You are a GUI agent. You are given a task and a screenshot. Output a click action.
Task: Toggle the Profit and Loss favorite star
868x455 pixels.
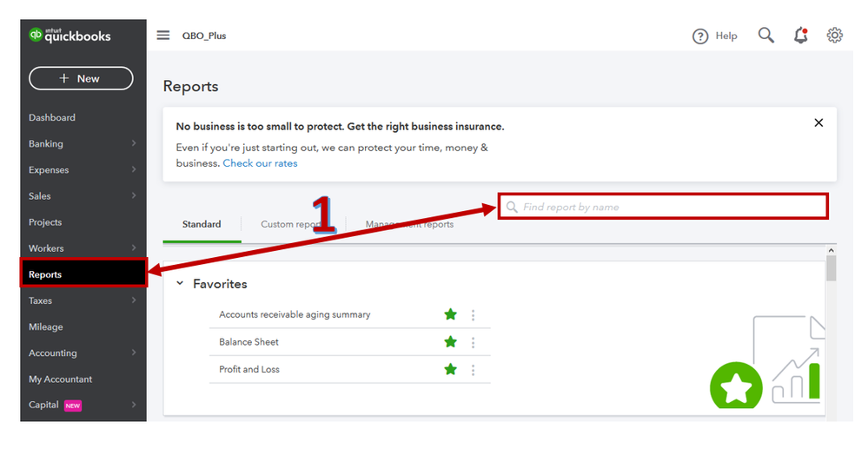point(450,370)
